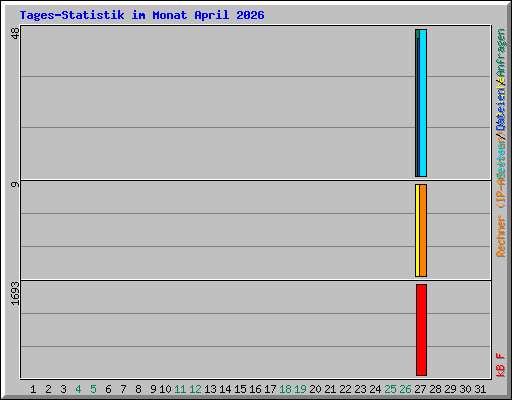Click day label 16 on x-axis
The height and width of the screenshot is (400, 512).
click(x=255, y=389)
